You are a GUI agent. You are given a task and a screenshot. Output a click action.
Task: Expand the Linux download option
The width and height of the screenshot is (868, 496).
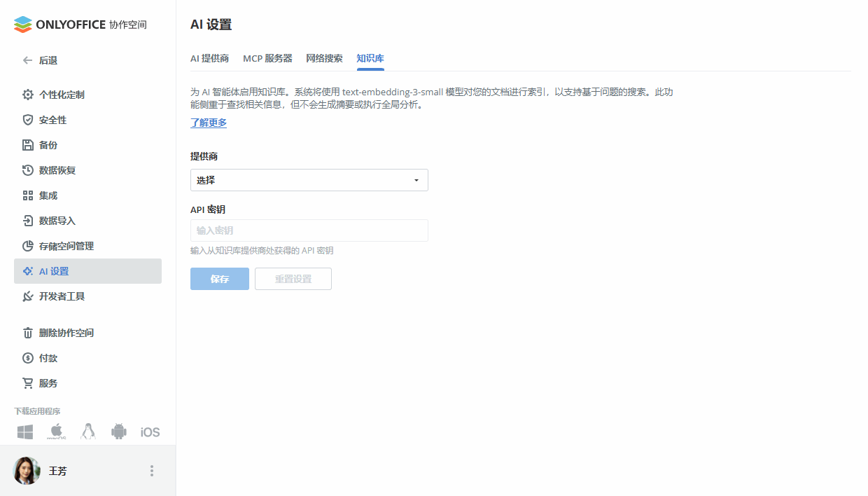point(87,432)
